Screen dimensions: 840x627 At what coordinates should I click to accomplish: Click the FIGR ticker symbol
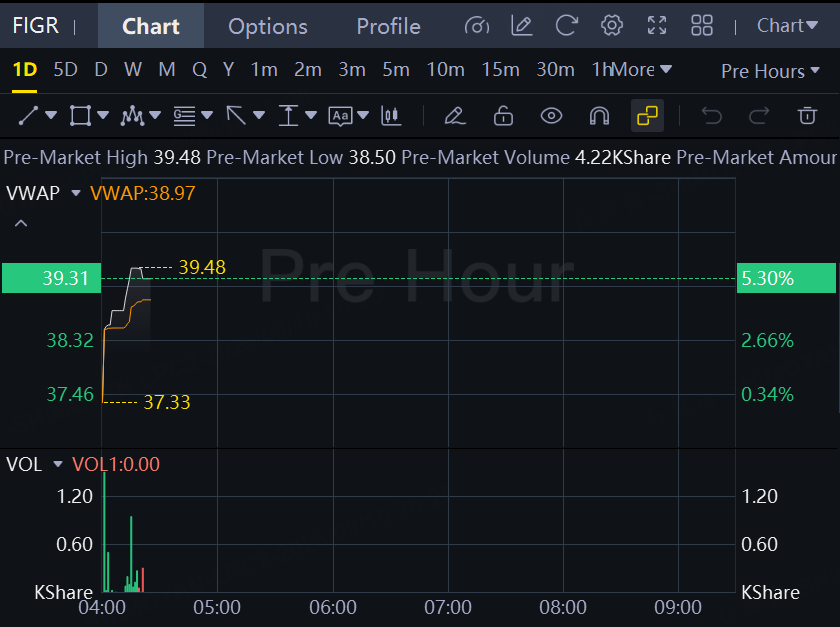(35, 26)
